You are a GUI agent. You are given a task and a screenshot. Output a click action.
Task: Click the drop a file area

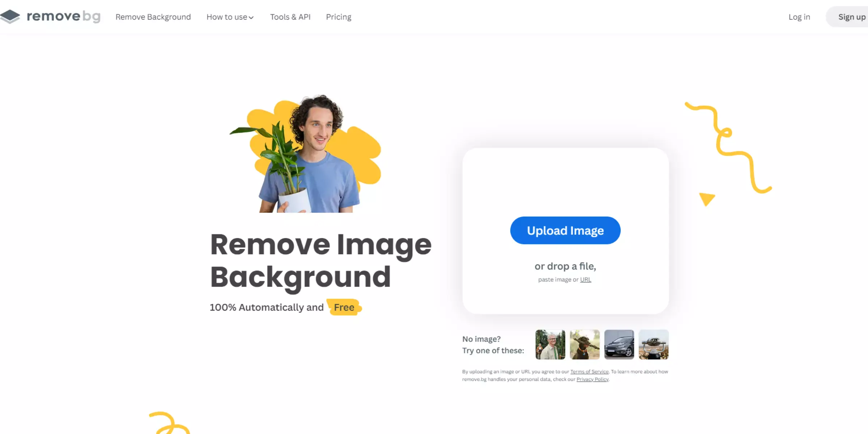[x=565, y=266]
